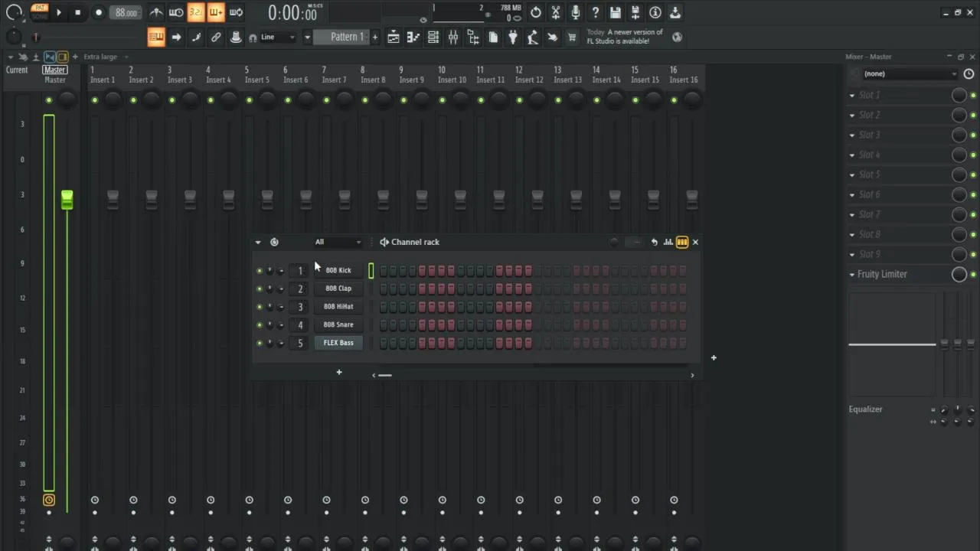
Task: Open help with the question mark icon
Action: click(596, 12)
